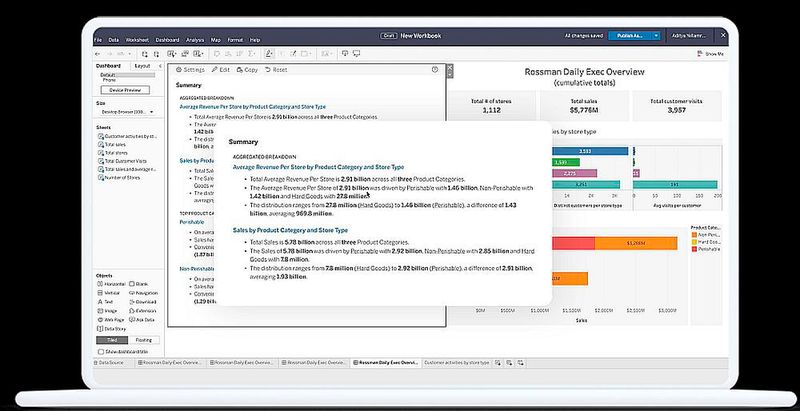Open the Worksheet menu

click(137, 40)
